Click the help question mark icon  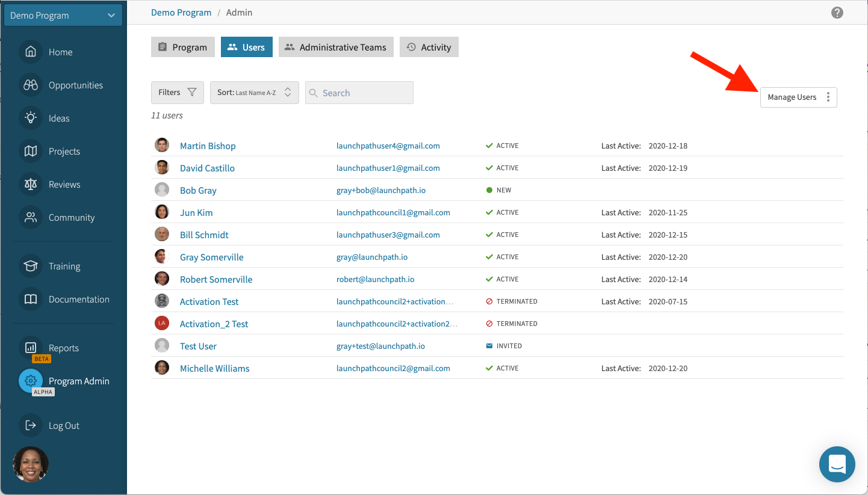(837, 13)
